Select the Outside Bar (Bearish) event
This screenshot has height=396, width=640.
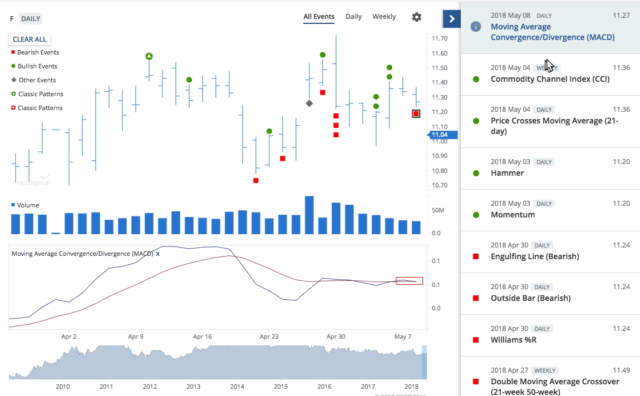(x=531, y=298)
